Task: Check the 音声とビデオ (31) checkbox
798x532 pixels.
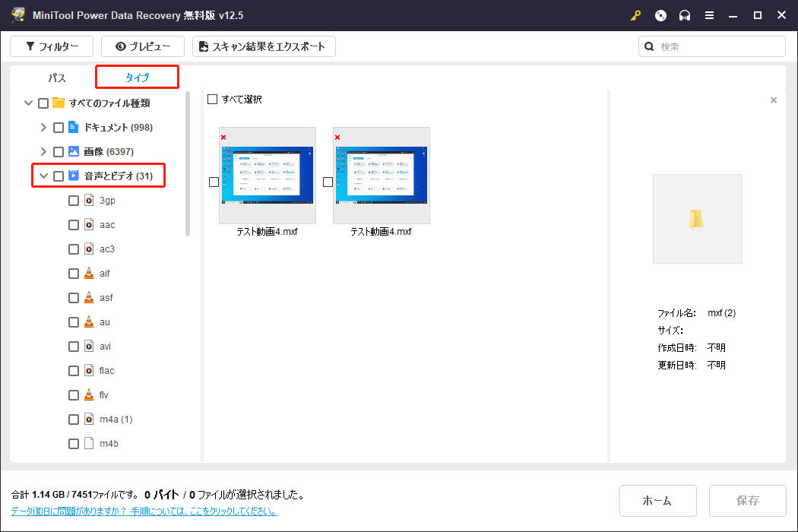Action: (x=59, y=176)
